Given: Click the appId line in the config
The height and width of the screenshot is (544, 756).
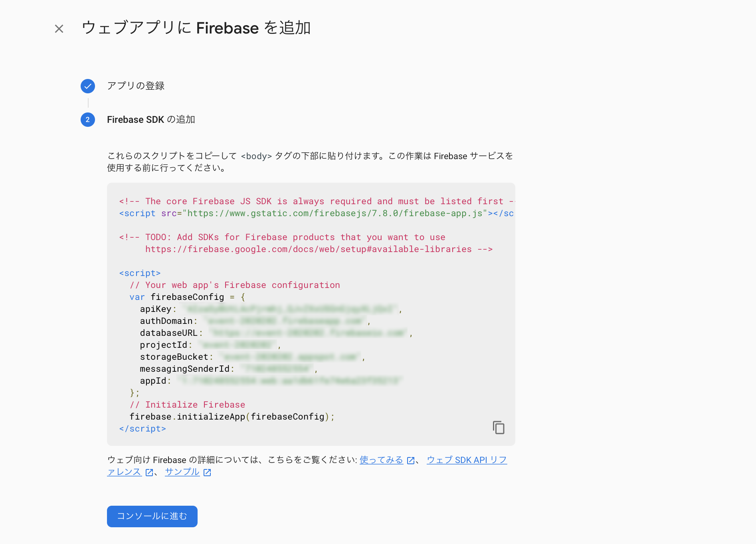Looking at the screenshot, I should tap(271, 381).
